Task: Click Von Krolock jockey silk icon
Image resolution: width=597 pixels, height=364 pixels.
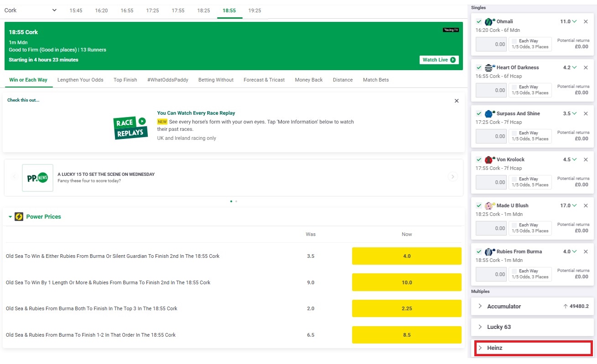Action: [489, 159]
